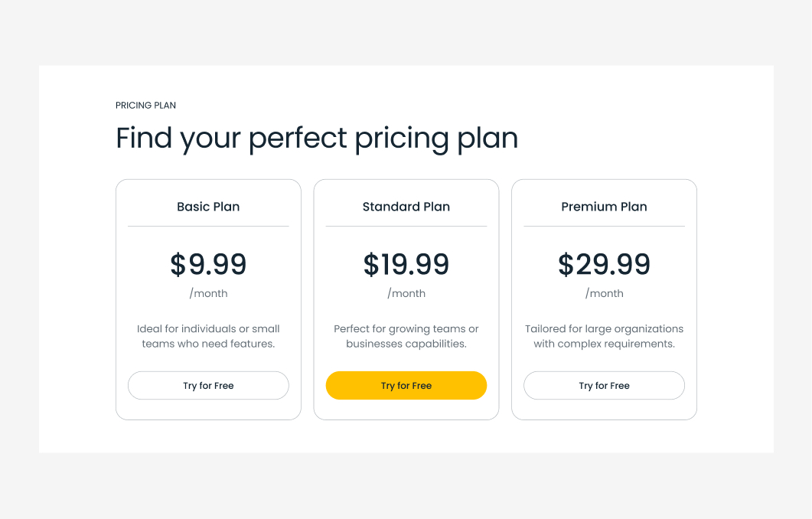Click Try for Free under Premium Plan
The width and height of the screenshot is (812, 519).
pyautogui.click(x=604, y=385)
